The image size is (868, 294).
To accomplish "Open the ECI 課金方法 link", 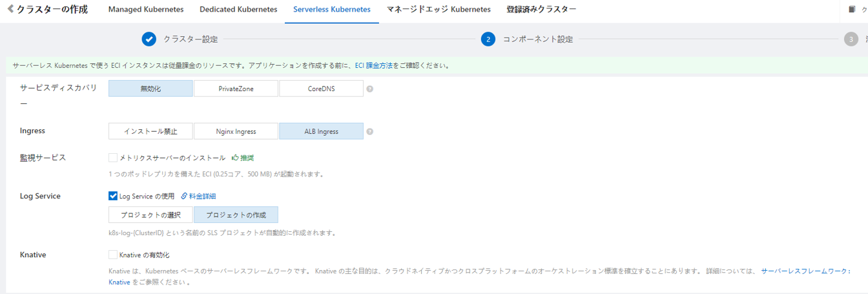I will pos(374,66).
